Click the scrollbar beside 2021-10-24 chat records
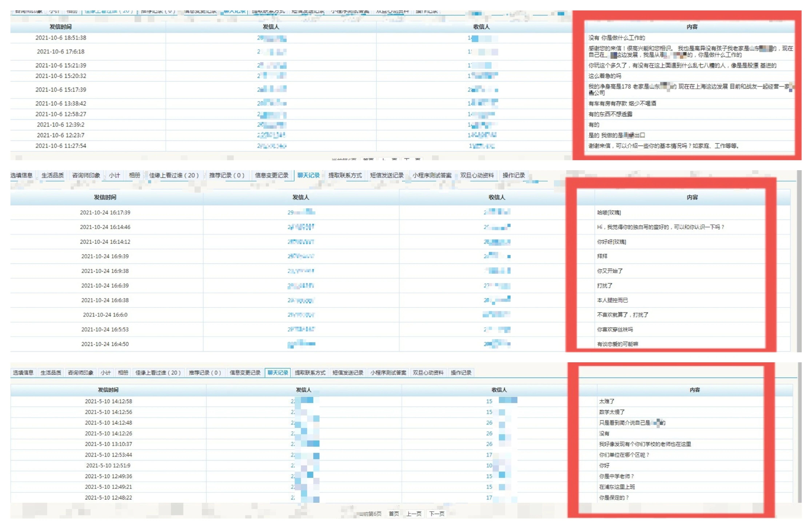The width and height of the screenshot is (812, 529). pyautogui.click(x=799, y=261)
